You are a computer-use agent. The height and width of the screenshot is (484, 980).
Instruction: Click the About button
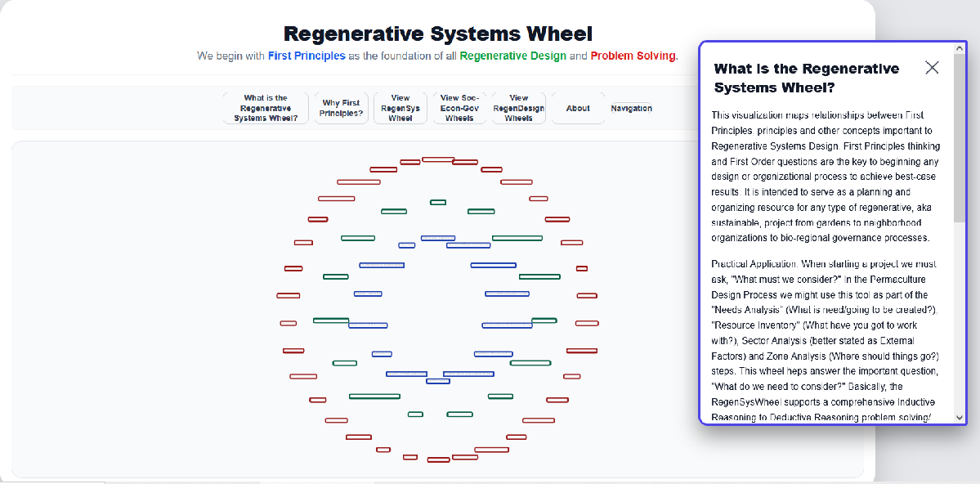click(578, 108)
